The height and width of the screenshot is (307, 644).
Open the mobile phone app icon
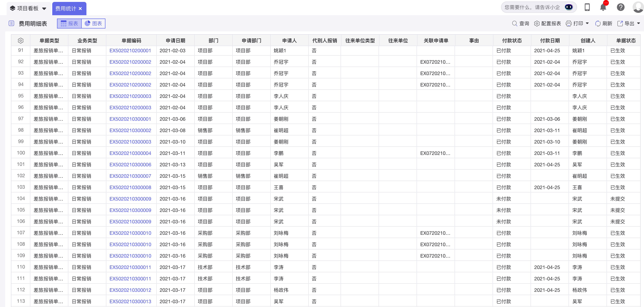pyautogui.click(x=587, y=7)
